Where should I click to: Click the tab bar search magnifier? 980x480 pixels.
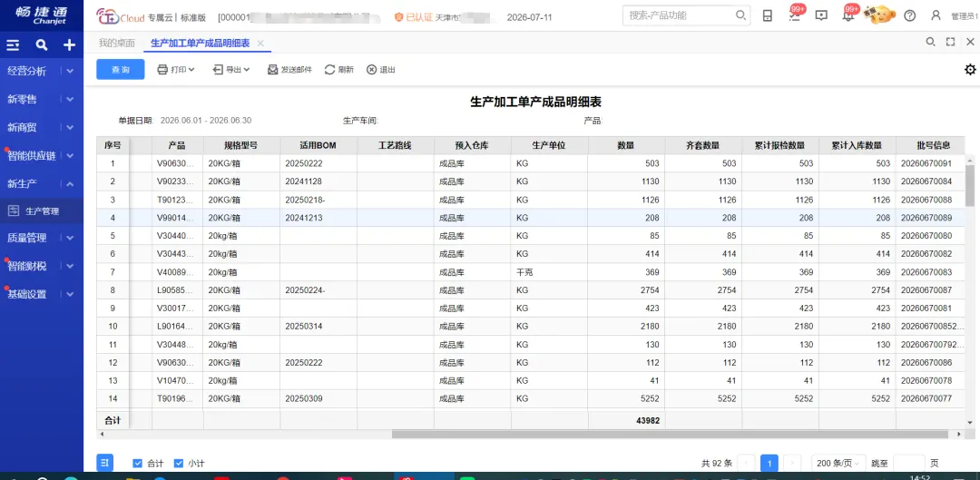tap(931, 42)
